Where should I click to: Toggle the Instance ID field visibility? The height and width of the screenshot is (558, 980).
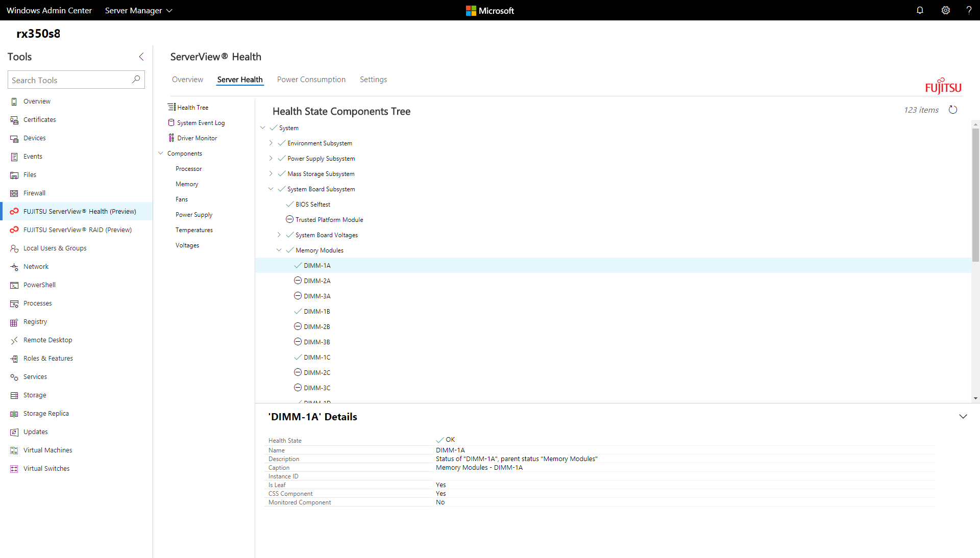tap(282, 475)
